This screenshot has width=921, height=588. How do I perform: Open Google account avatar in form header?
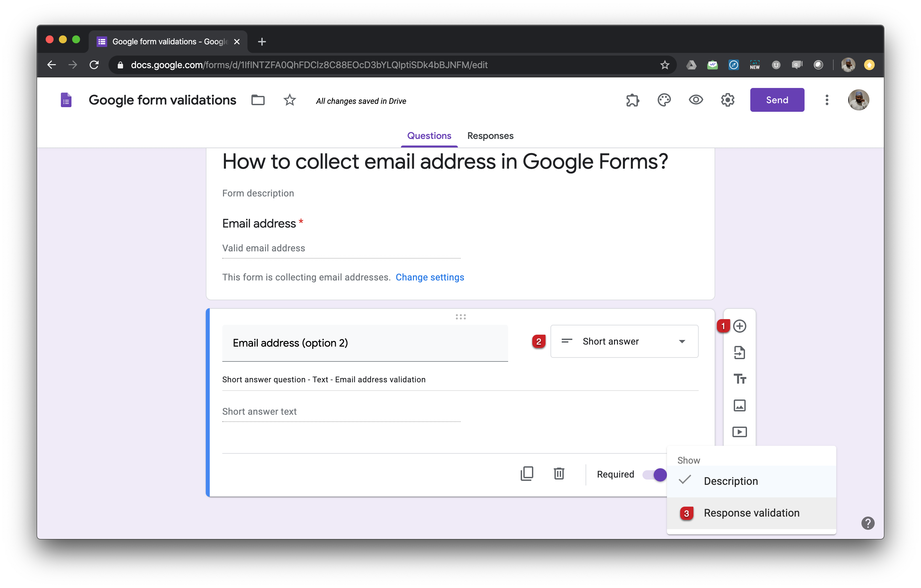858,100
